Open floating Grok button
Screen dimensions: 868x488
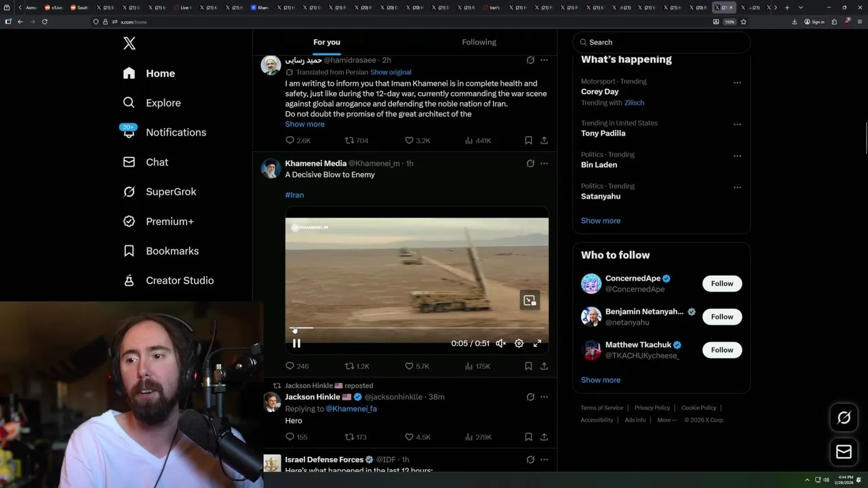844,418
